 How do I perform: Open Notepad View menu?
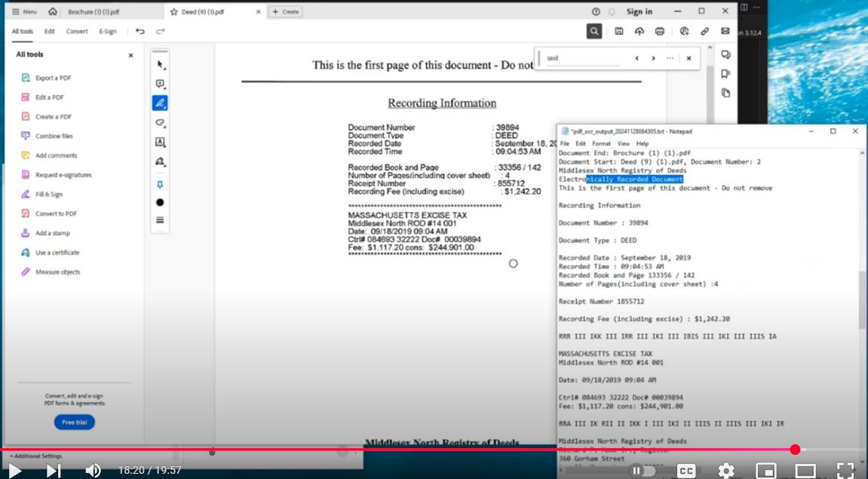[x=624, y=143]
